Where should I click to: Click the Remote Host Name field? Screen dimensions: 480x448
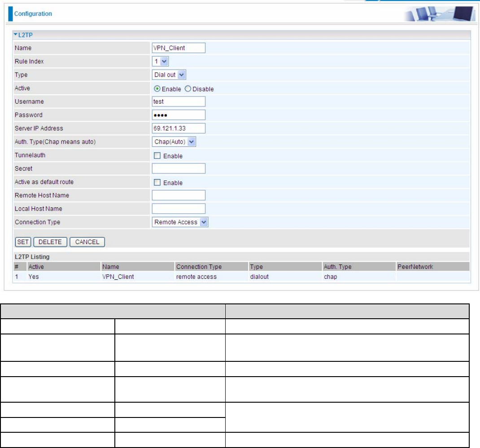pos(179,195)
